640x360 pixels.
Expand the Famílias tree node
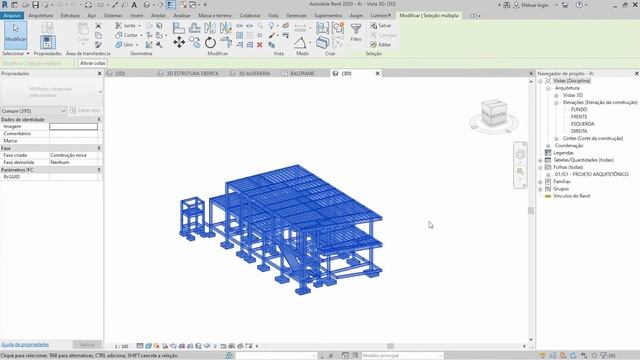coord(540,182)
